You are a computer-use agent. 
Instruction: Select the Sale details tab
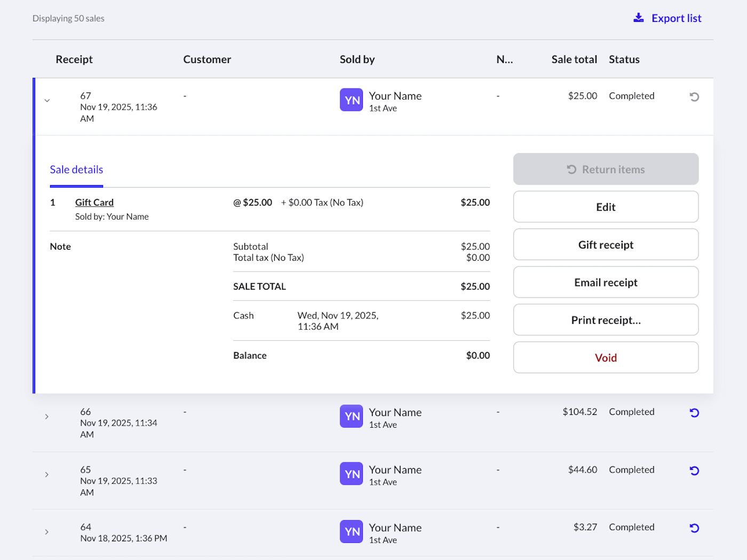pyautogui.click(x=76, y=170)
